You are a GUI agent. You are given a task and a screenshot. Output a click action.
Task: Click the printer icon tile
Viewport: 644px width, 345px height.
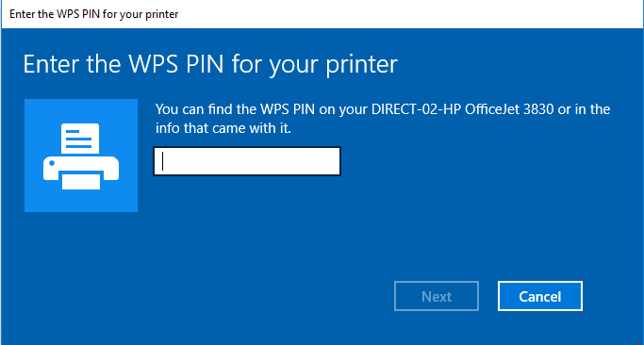pos(81,156)
